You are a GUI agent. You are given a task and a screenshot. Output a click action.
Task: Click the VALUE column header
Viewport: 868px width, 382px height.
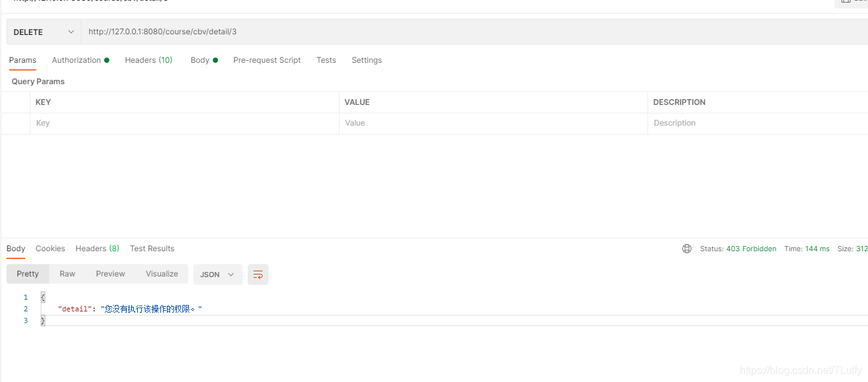click(357, 102)
